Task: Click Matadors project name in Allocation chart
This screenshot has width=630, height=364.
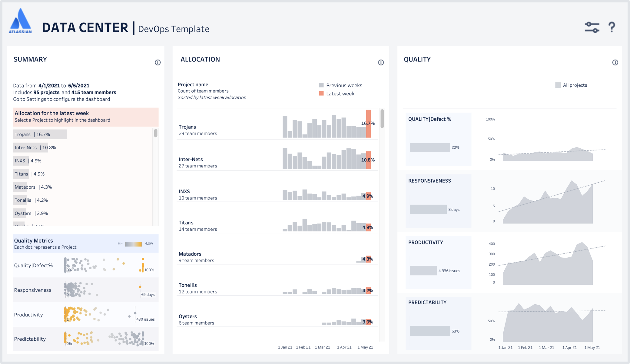Action: (x=190, y=254)
